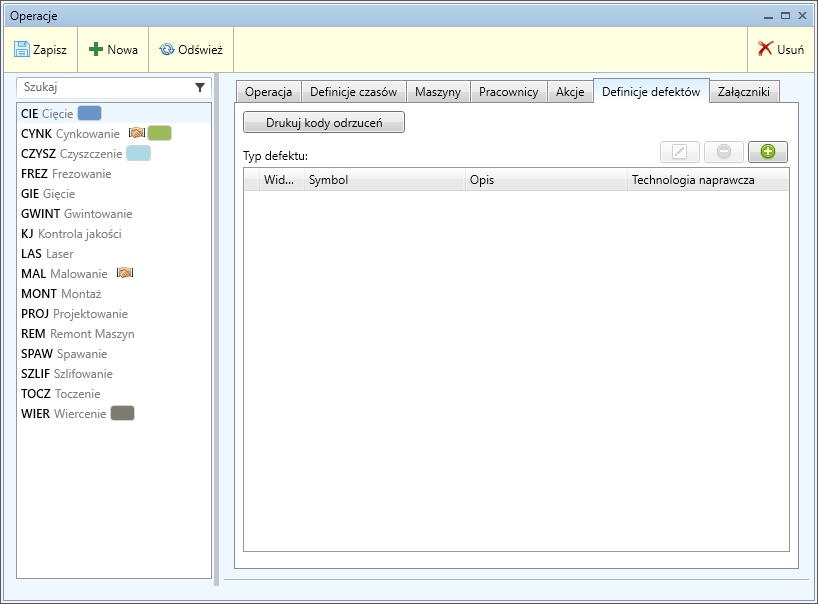818x604 pixels.
Task: Switch to the Operacja tab
Action: tap(268, 92)
